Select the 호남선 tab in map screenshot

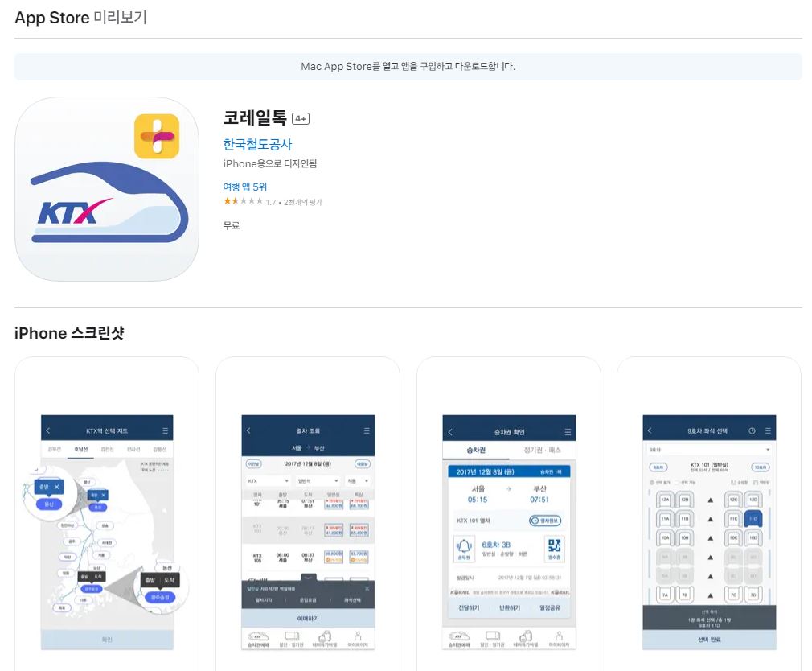(x=80, y=449)
